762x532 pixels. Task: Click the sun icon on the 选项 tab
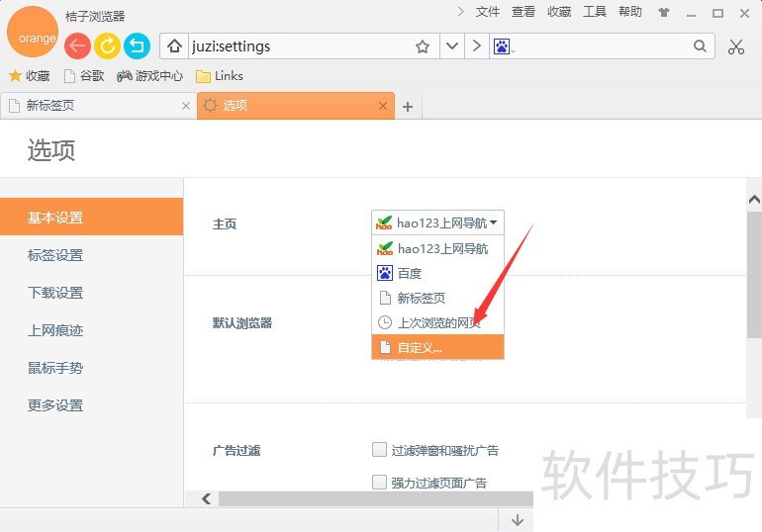pyautogui.click(x=210, y=106)
